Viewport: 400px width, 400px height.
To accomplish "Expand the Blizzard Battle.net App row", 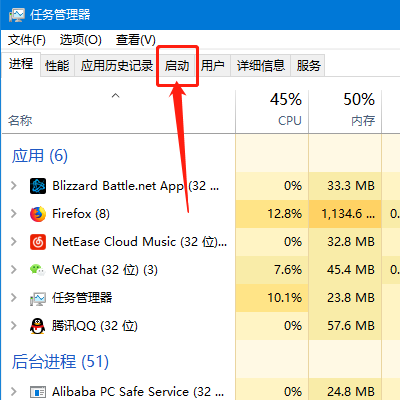I will tap(14, 186).
